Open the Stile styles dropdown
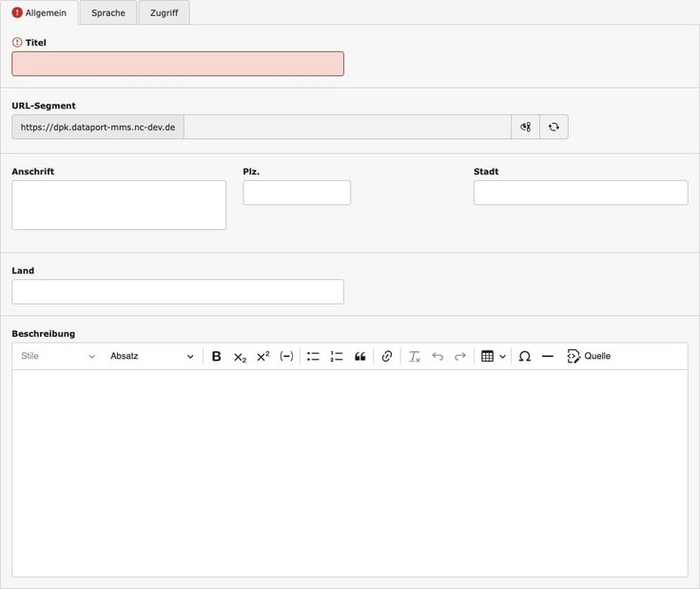 click(x=58, y=357)
